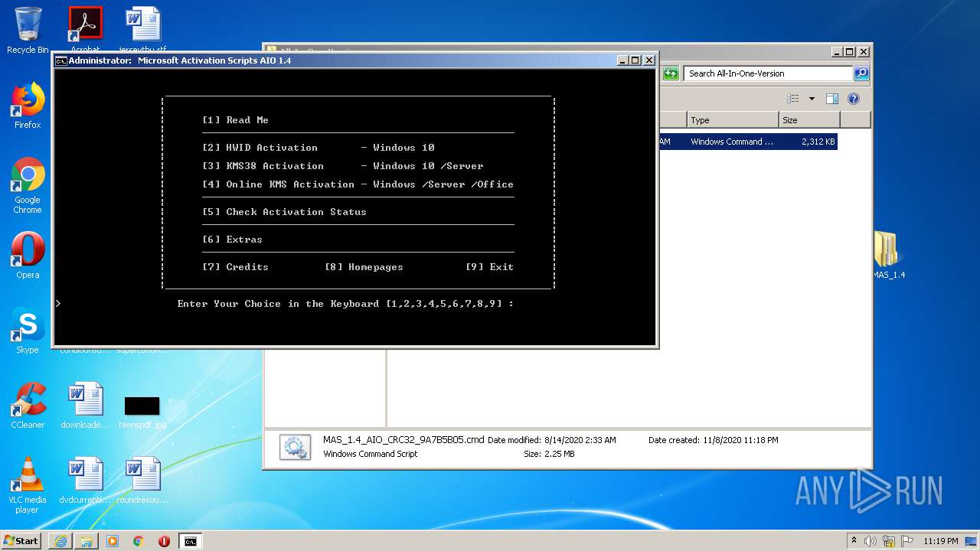
Task: Click the '[8] Homepages' text
Action: pos(364,267)
